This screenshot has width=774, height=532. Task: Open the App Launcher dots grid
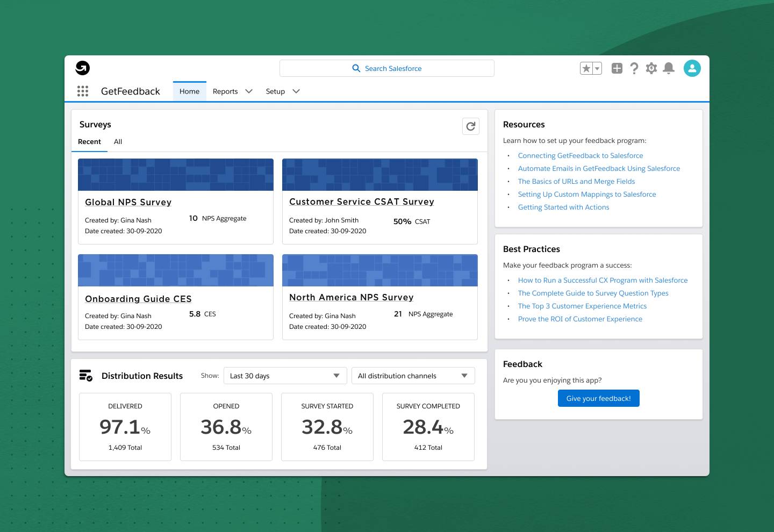pos(83,91)
